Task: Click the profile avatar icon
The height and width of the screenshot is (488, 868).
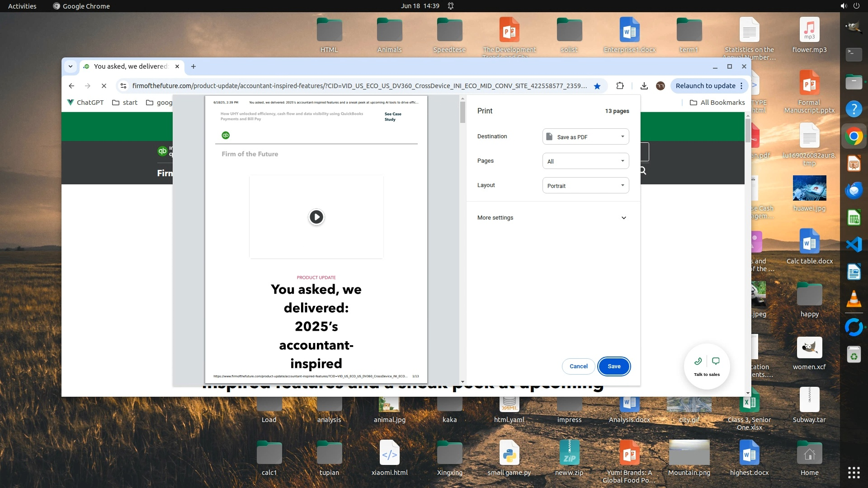Action: click(660, 86)
